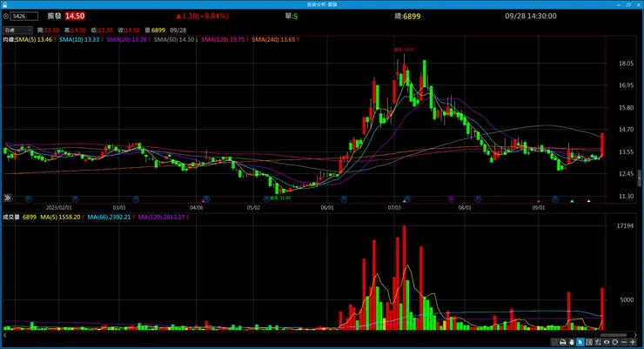
Task: Click the vertical scrollbar thumb on right edge
Action: (640, 178)
